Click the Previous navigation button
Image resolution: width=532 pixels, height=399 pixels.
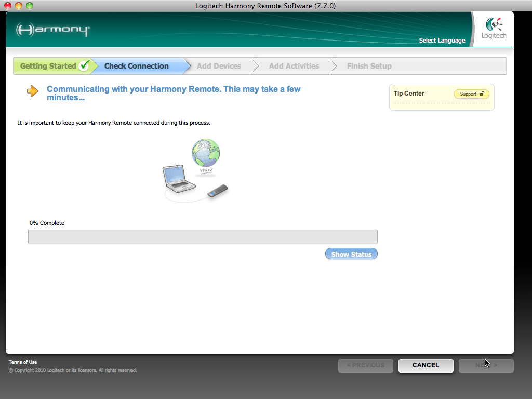(365, 365)
